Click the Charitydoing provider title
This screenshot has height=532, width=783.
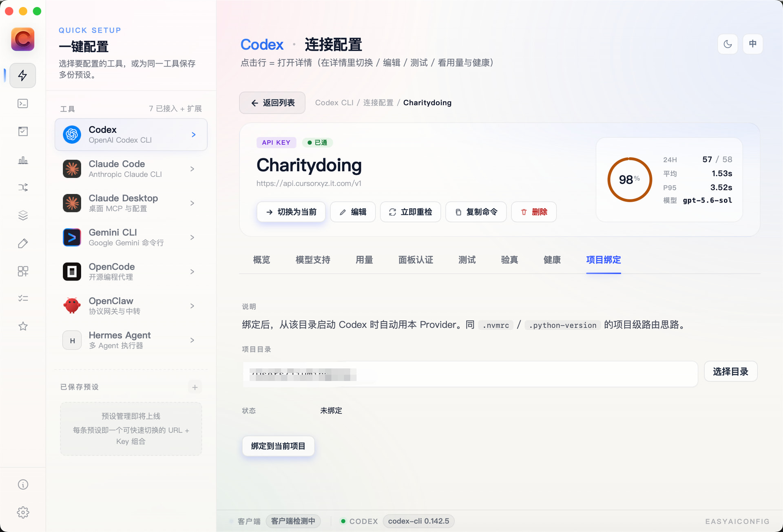[x=309, y=165]
